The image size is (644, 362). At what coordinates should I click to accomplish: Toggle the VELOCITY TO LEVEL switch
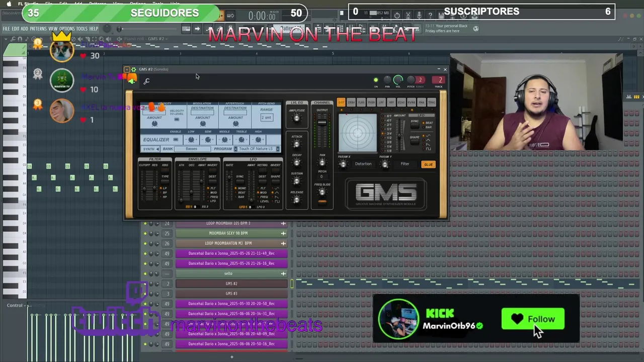(177, 120)
